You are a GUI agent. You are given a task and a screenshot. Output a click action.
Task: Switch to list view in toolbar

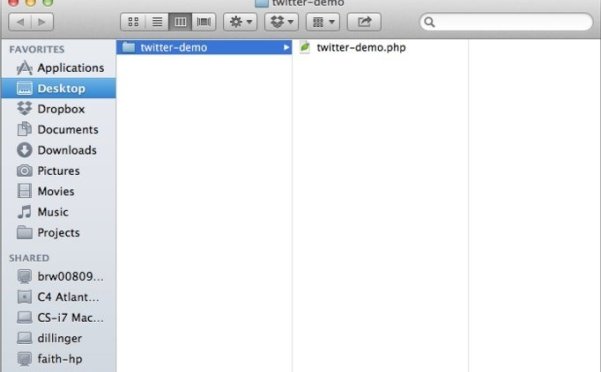point(157,22)
